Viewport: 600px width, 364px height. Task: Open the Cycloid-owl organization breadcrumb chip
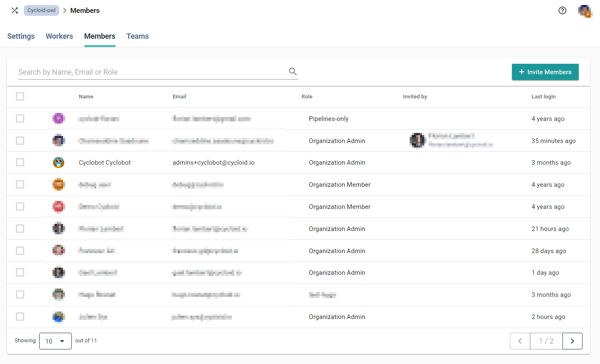click(41, 10)
